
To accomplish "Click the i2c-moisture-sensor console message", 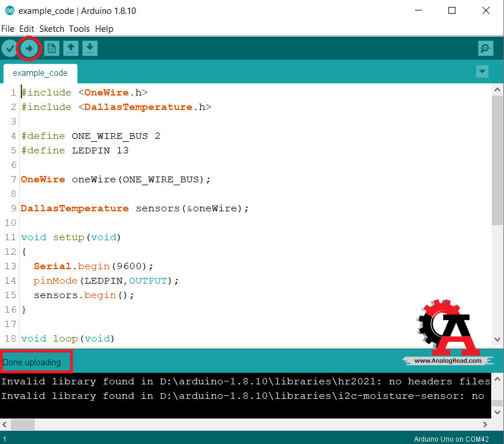I will [242, 396].
